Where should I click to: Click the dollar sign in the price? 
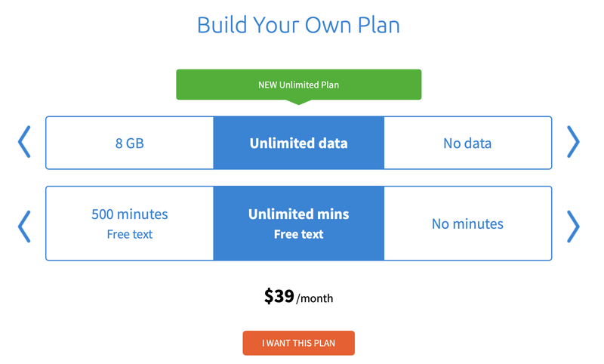(x=268, y=297)
